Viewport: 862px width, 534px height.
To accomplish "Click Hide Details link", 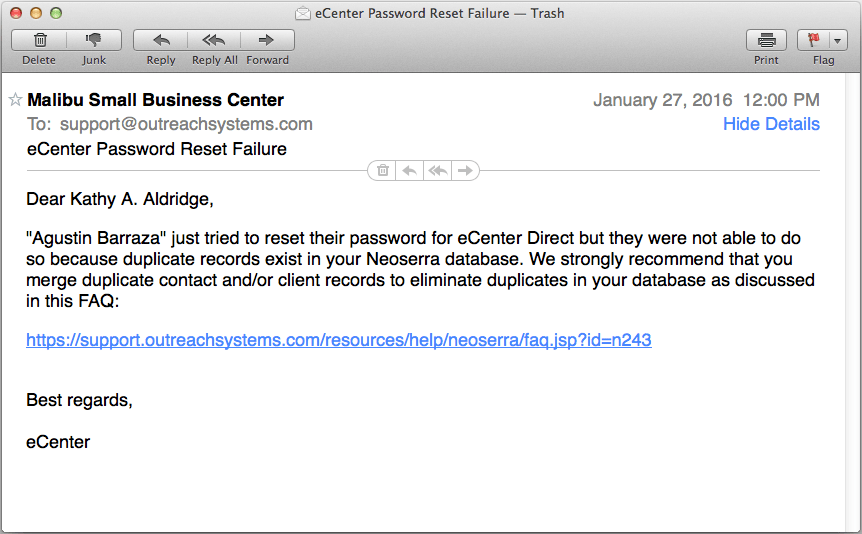I will click(771, 124).
